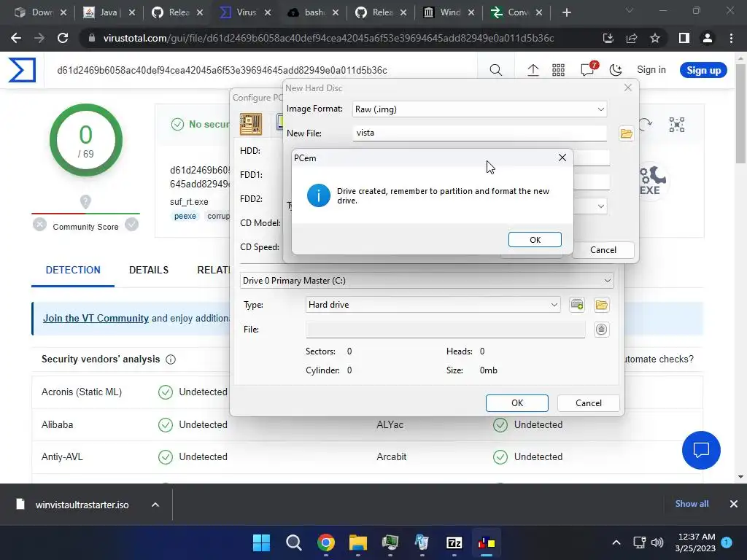Show hidden system tray icons
The image size is (747, 560).
coord(616,542)
